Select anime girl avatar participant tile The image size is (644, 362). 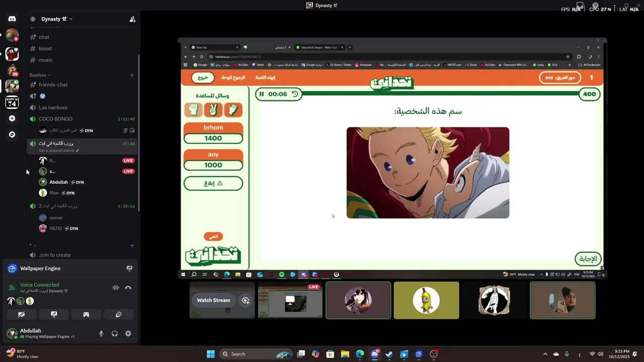(x=358, y=300)
